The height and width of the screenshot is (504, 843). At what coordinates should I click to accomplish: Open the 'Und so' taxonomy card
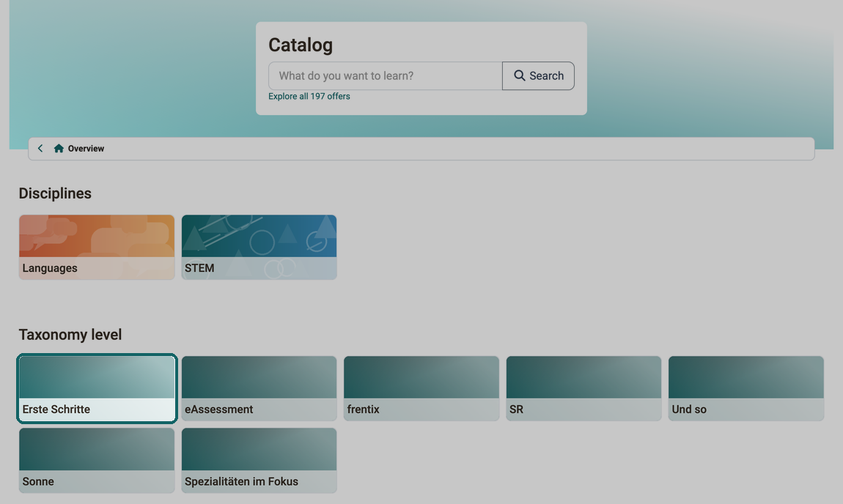tap(746, 388)
